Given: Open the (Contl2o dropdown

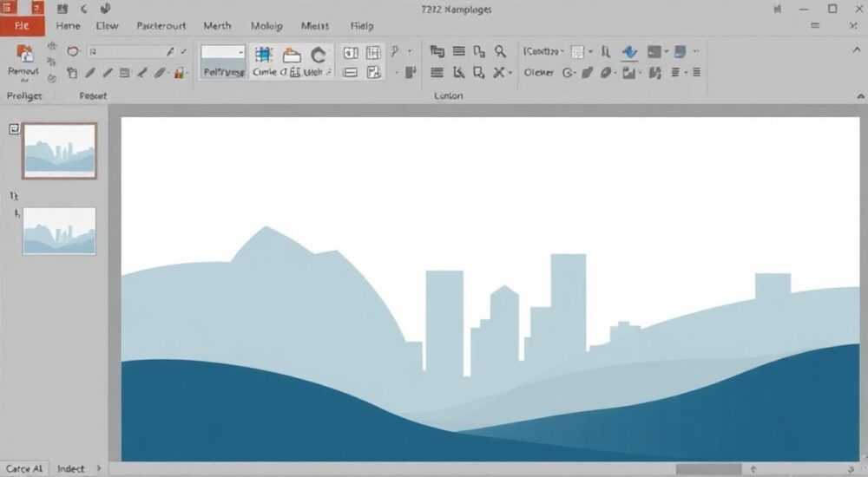Looking at the screenshot, I should coord(543,51).
